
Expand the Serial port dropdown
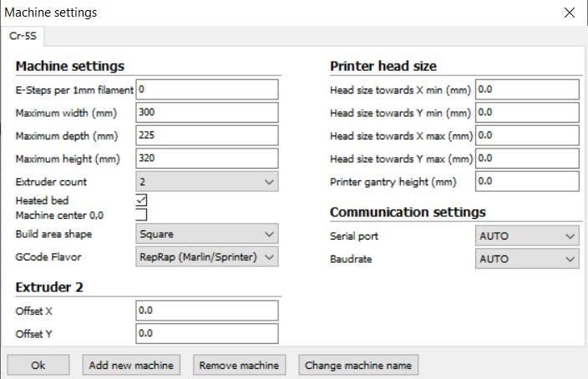pyautogui.click(x=526, y=236)
